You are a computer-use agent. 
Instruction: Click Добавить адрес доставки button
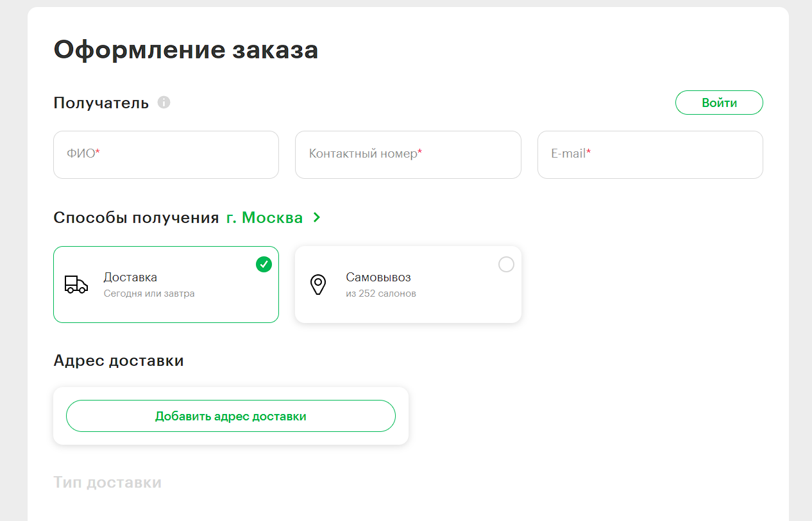pyautogui.click(x=231, y=416)
